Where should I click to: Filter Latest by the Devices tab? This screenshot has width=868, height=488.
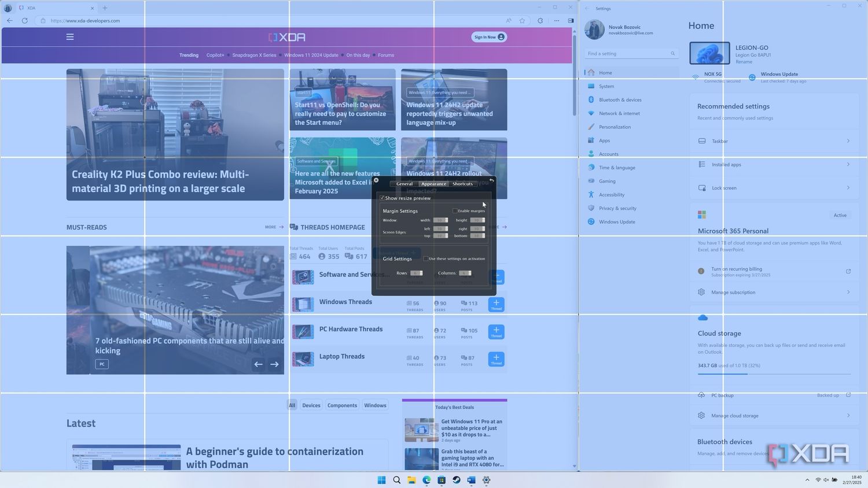311,405
